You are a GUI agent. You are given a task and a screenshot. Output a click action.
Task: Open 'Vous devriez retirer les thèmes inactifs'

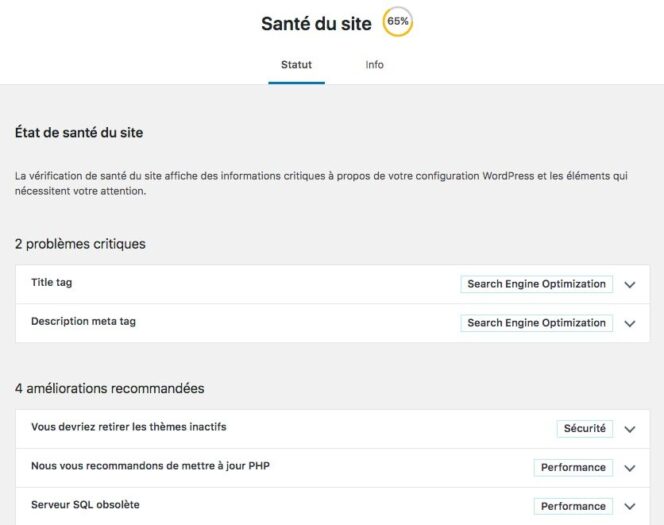pos(129,427)
